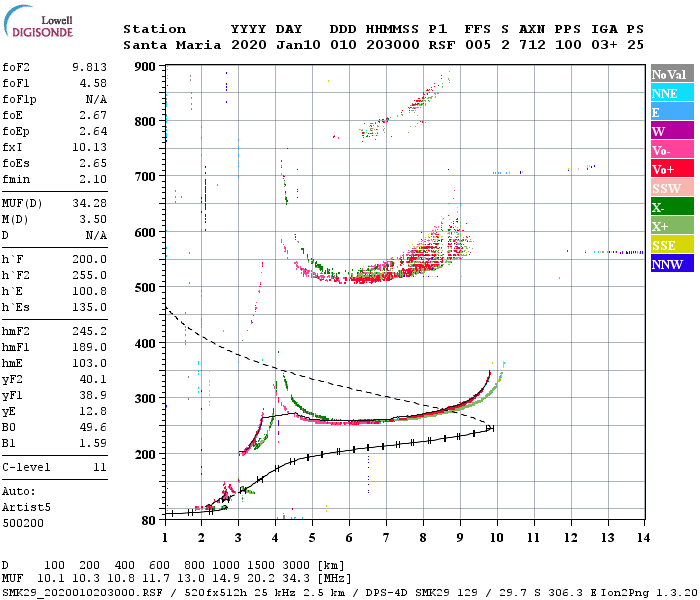Click the Ion2Png 1.3.20 version text
Viewport: 700px width, 600px height.
tap(649, 592)
